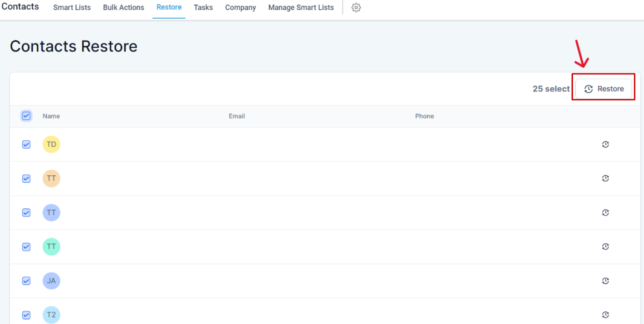Open the Company tab

(241, 7)
